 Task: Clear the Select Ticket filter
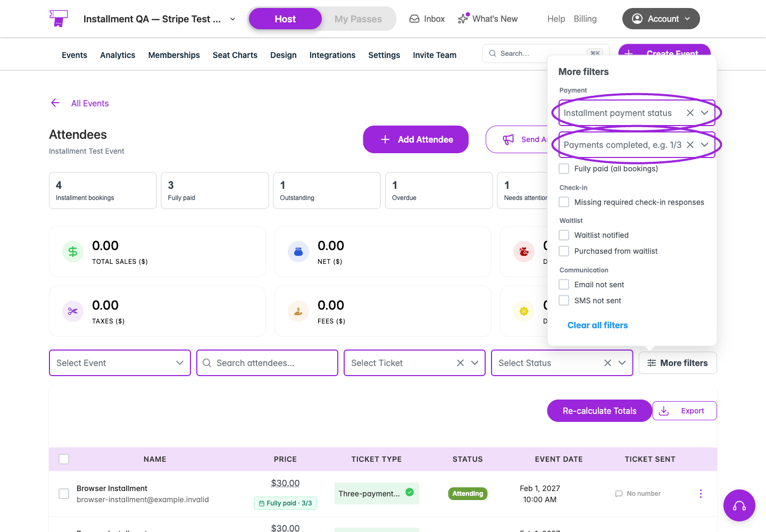coord(460,363)
